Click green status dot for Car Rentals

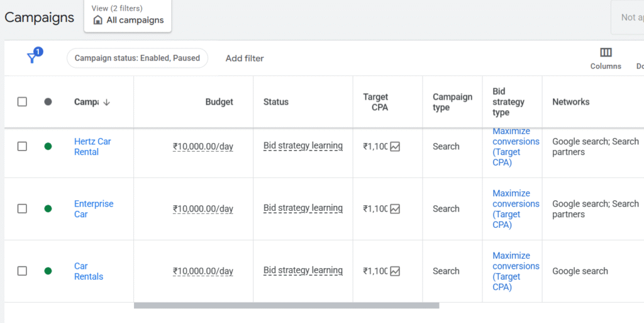48,271
